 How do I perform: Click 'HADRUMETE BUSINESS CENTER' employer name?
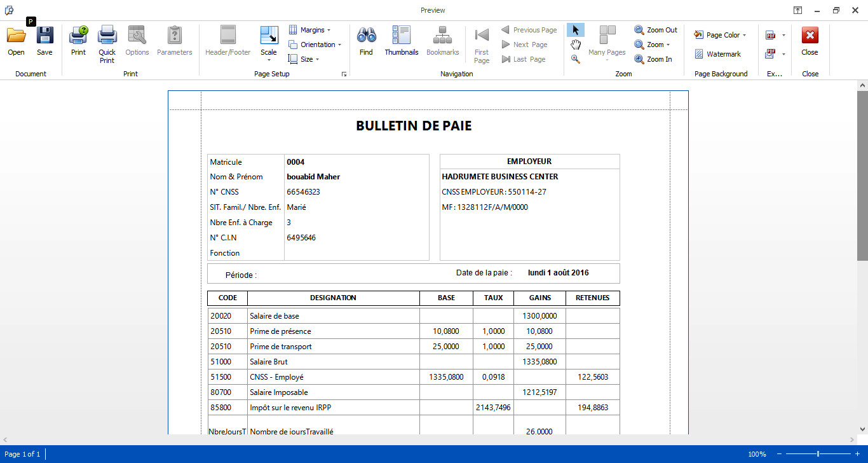click(500, 177)
